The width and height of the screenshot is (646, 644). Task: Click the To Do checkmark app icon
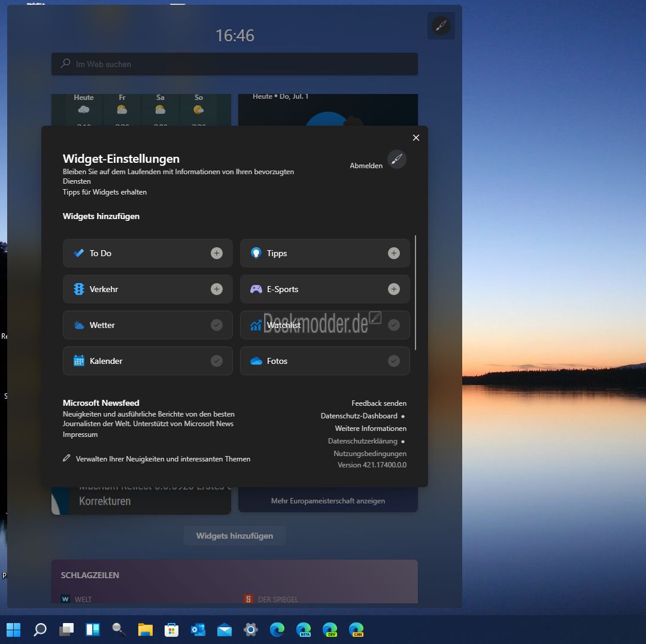click(78, 253)
